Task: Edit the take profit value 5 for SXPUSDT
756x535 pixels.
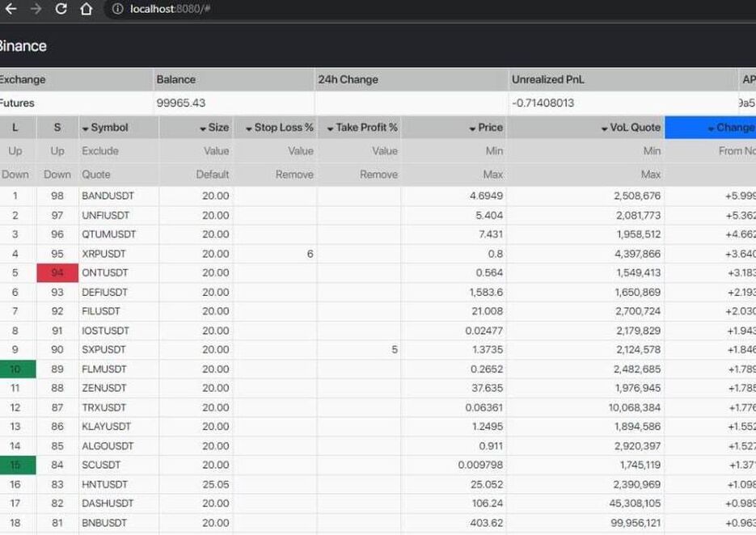Action: (x=395, y=350)
